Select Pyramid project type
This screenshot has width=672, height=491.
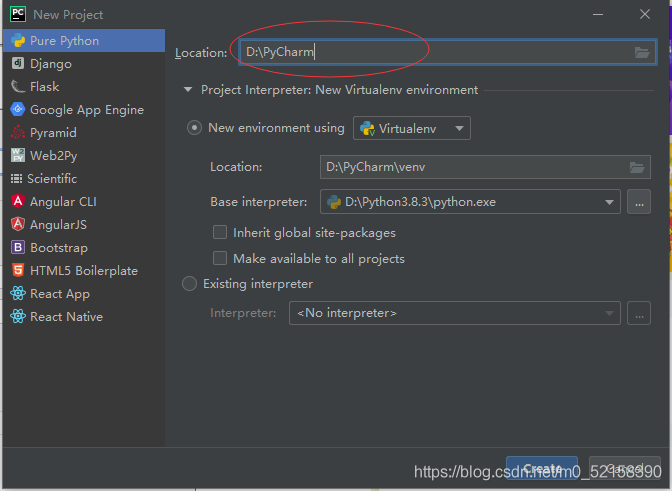pyautogui.click(x=84, y=133)
